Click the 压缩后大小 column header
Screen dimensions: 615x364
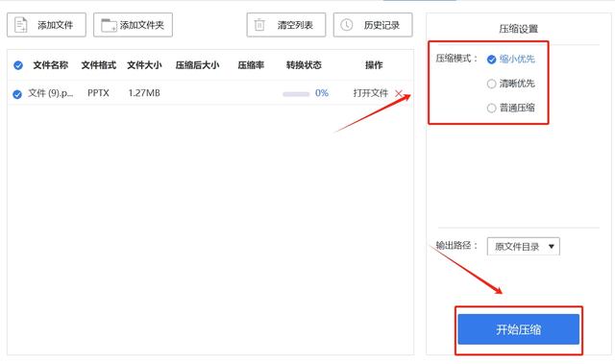197,65
